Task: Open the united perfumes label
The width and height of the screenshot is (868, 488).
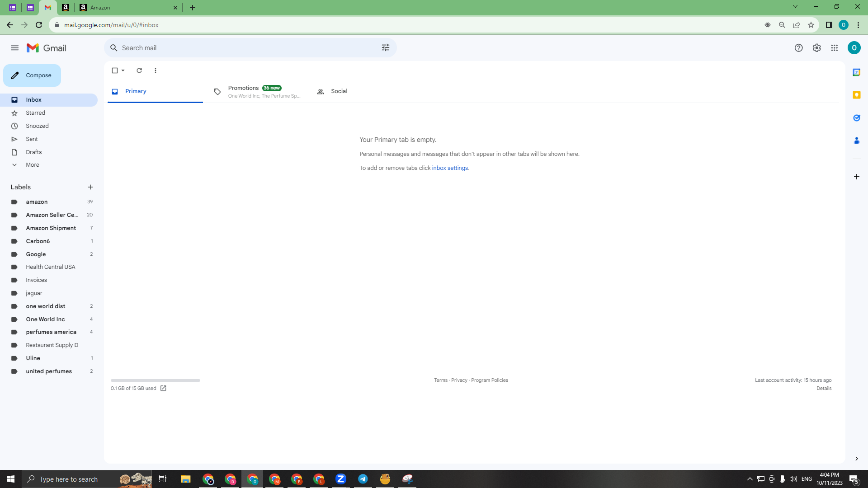Action: point(49,371)
